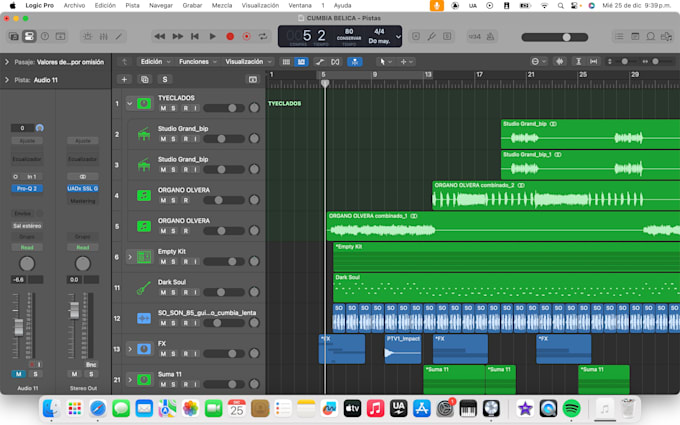Image resolution: width=680 pixels, height=425 pixels.
Task: Open the Grabar menu
Action: click(192, 6)
